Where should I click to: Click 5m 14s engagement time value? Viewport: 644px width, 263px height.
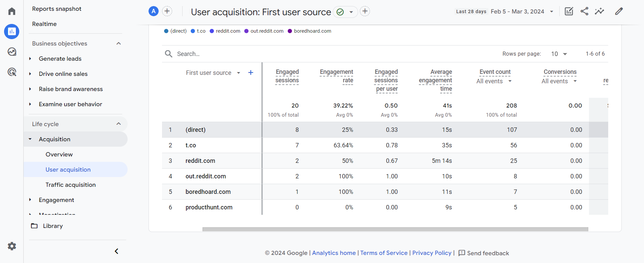[x=442, y=161]
